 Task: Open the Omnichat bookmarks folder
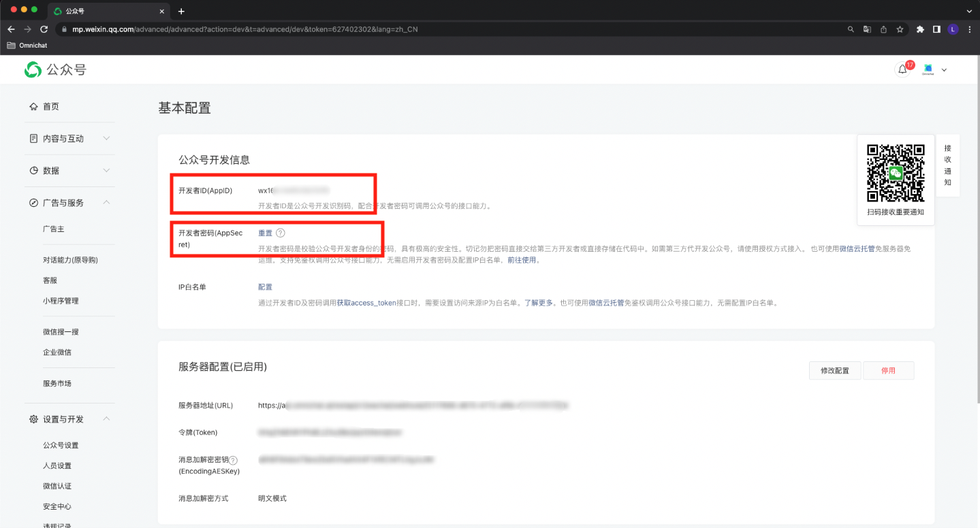tap(27, 46)
